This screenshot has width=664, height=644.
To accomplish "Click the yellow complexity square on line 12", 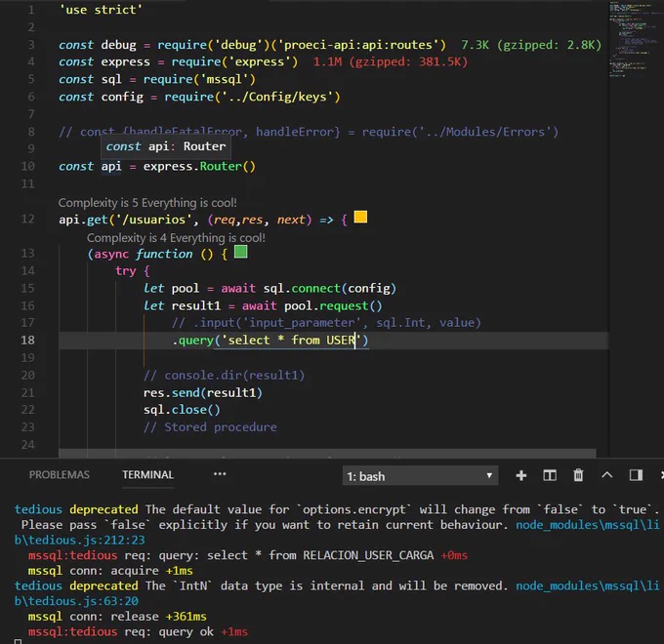I will click(360, 217).
